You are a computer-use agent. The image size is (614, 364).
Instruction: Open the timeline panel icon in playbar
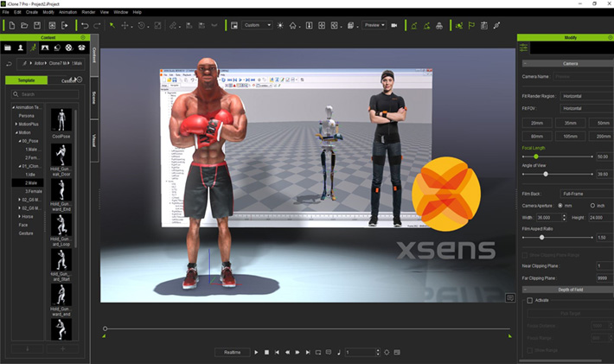pos(397,352)
